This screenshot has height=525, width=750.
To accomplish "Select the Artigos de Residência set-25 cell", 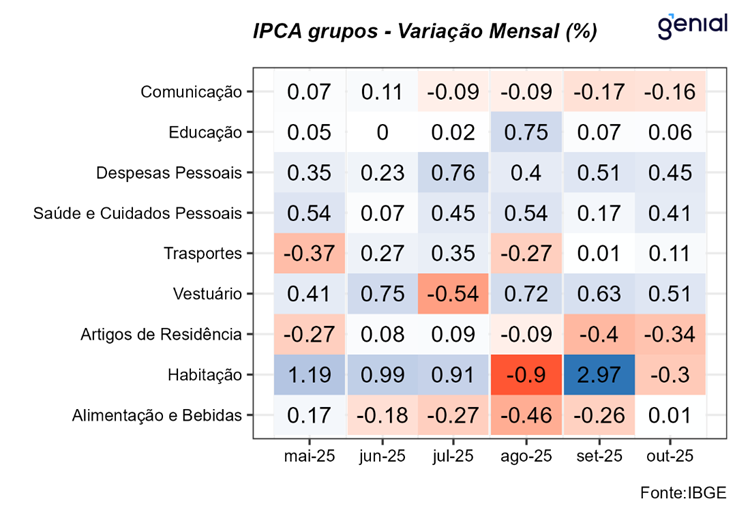I will click(597, 334).
